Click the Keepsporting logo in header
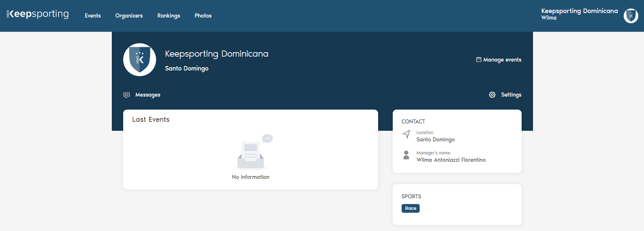This screenshot has width=644, height=231. [38, 14]
